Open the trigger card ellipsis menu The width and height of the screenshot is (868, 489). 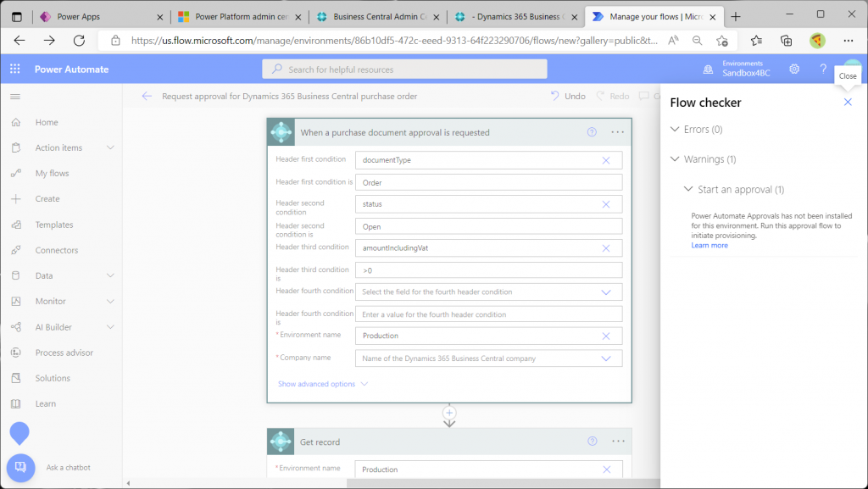(x=617, y=132)
